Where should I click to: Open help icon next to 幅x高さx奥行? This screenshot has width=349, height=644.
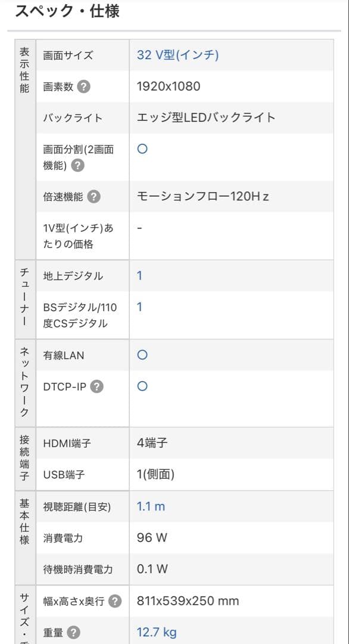115,601
